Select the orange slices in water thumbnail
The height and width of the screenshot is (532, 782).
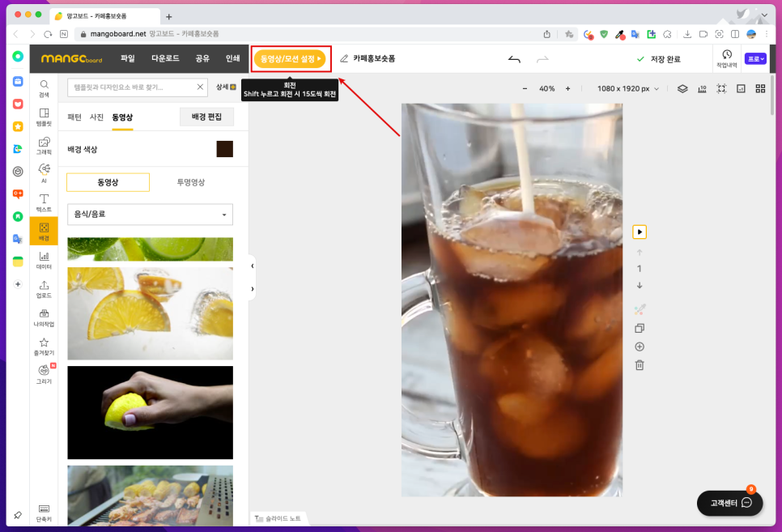click(150, 313)
